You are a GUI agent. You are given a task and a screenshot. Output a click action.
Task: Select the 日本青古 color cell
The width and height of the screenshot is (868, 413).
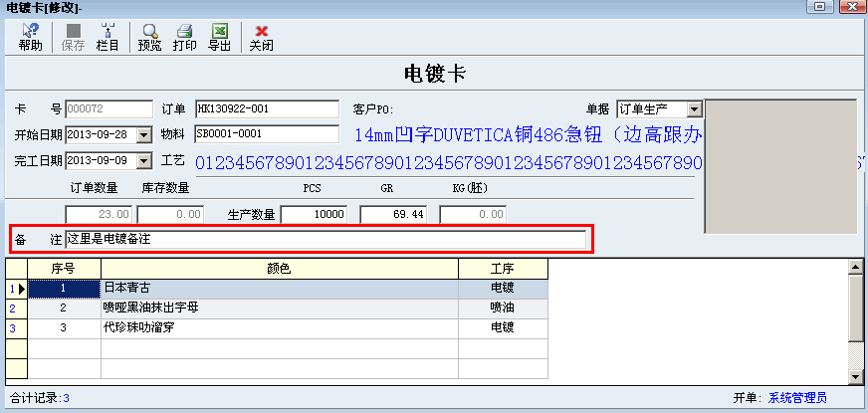click(280, 289)
